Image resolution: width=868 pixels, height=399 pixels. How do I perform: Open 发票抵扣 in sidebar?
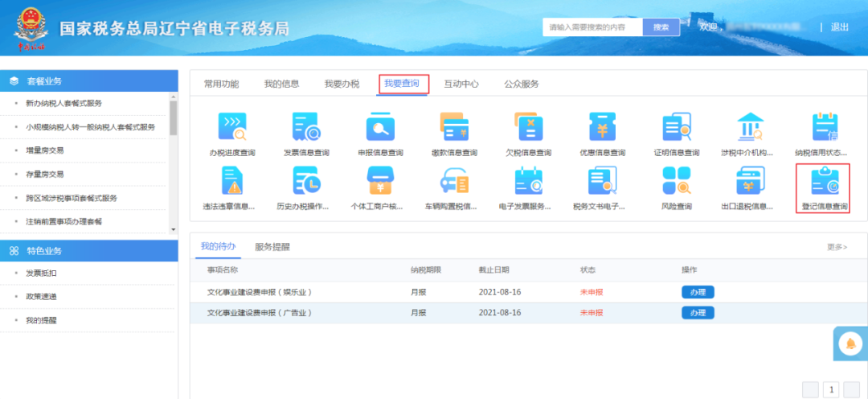(41, 274)
